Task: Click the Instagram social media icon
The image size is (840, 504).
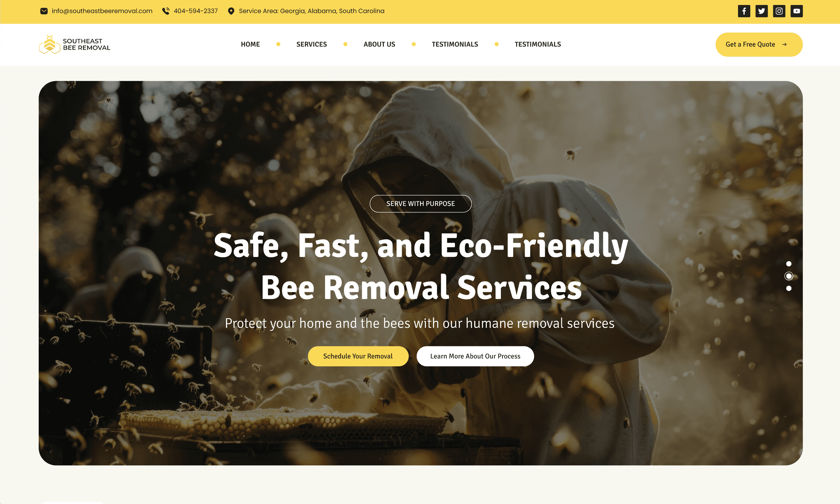Action: 779,11
